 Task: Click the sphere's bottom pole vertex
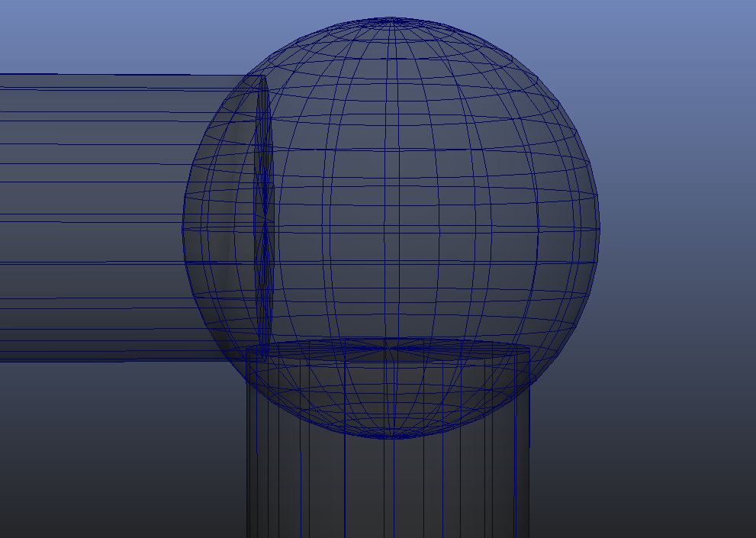[x=391, y=437]
